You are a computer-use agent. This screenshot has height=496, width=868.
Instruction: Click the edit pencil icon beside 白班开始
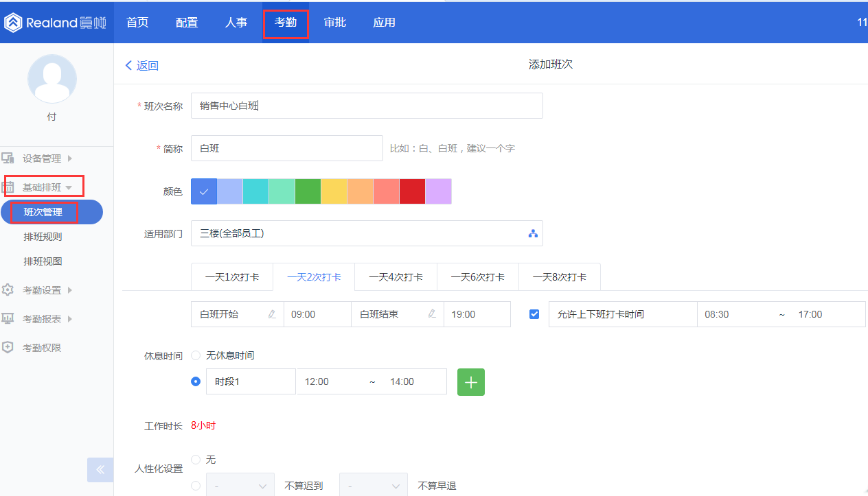click(x=272, y=314)
